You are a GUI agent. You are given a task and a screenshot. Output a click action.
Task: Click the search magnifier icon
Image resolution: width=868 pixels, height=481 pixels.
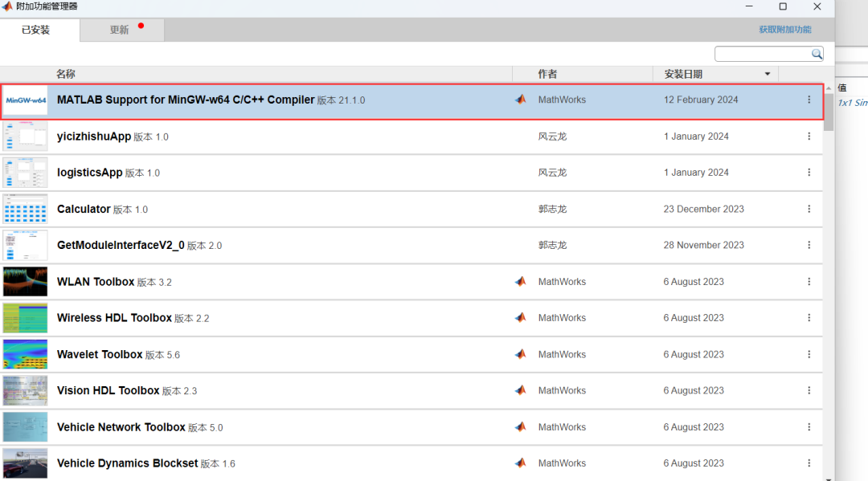point(817,54)
